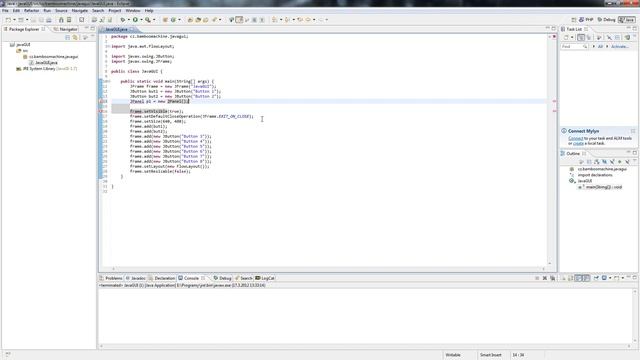Toggle Mark Occurrences in the toolbar

(239, 20)
